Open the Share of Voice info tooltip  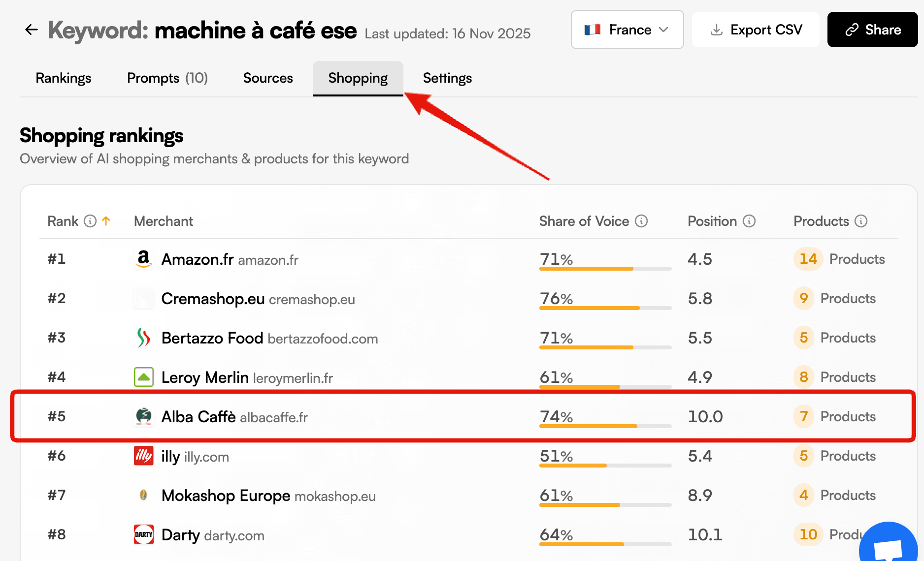point(641,221)
